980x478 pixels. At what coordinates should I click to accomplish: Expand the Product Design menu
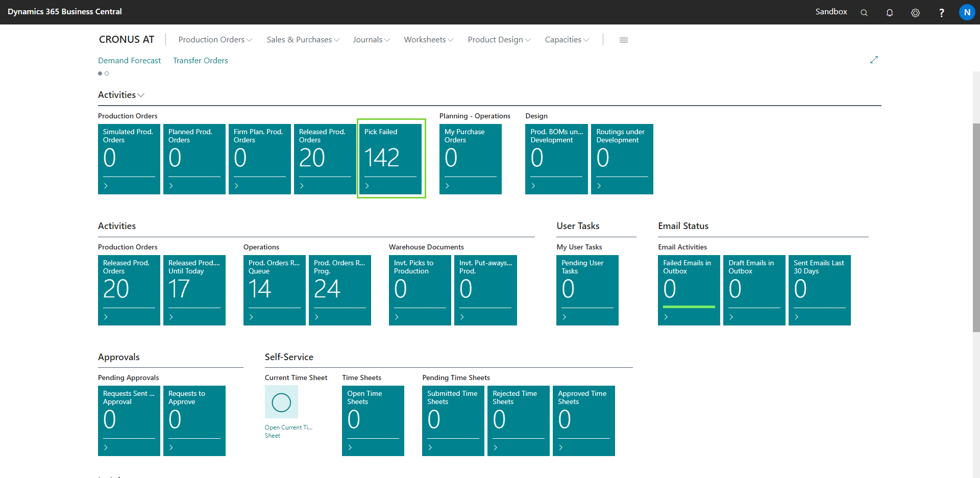coord(499,40)
